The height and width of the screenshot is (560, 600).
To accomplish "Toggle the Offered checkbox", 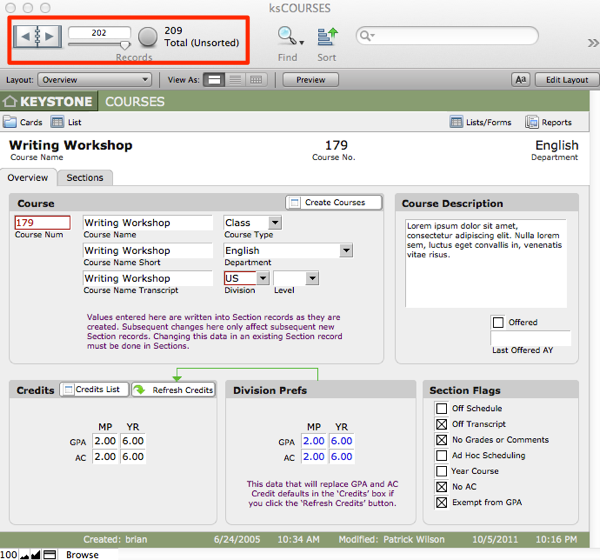I will (x=498, y=322).
